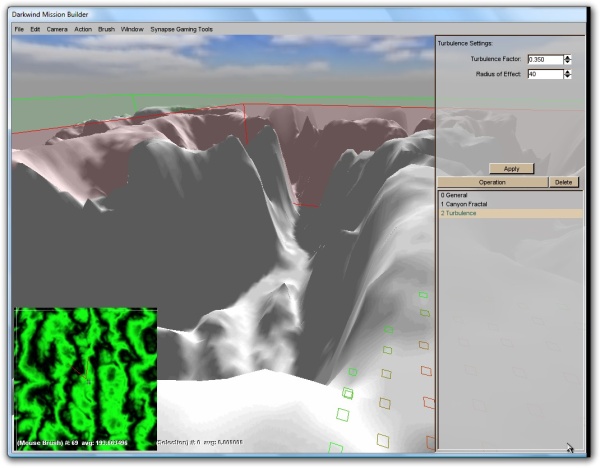Increase Radius of Effect with the up arrow
Viewport: 600px width, 468px height.
click(568, 71)
